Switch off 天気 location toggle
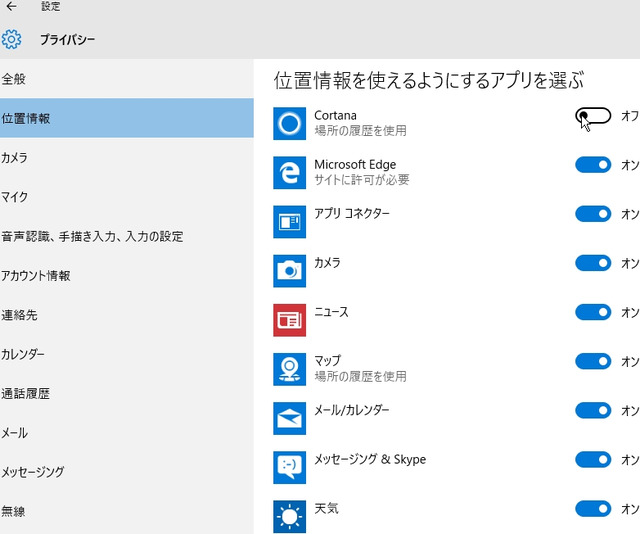640x534 pixels. [x=593, y=509]
